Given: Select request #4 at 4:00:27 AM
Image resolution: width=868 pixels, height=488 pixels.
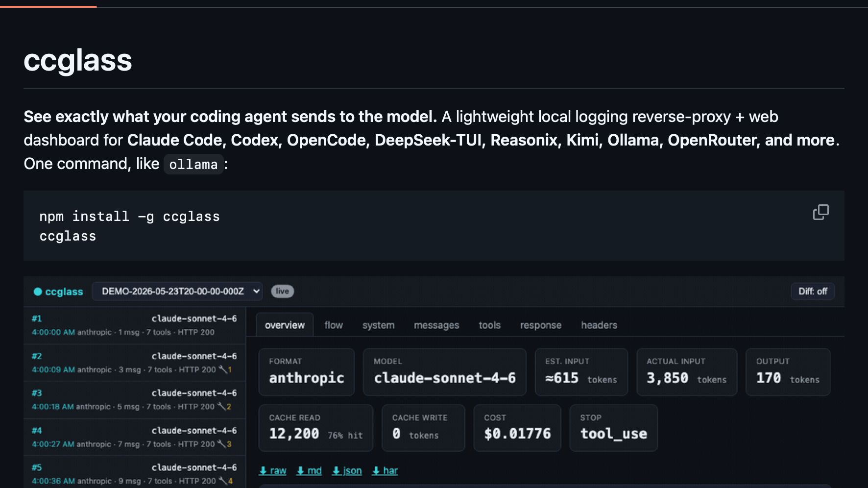Looking at the screenshot, I should coord(134,438).
